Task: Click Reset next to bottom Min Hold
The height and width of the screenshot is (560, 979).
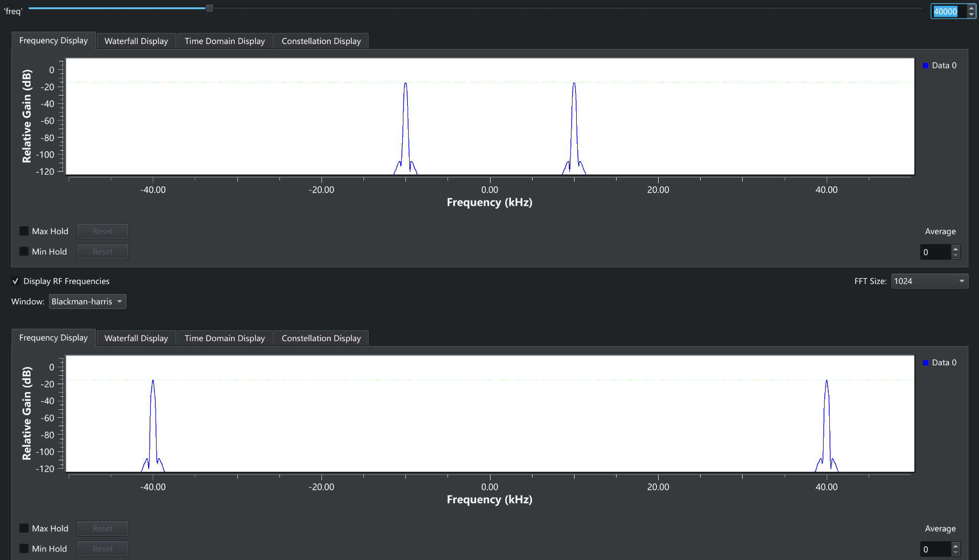Action: 102,548
